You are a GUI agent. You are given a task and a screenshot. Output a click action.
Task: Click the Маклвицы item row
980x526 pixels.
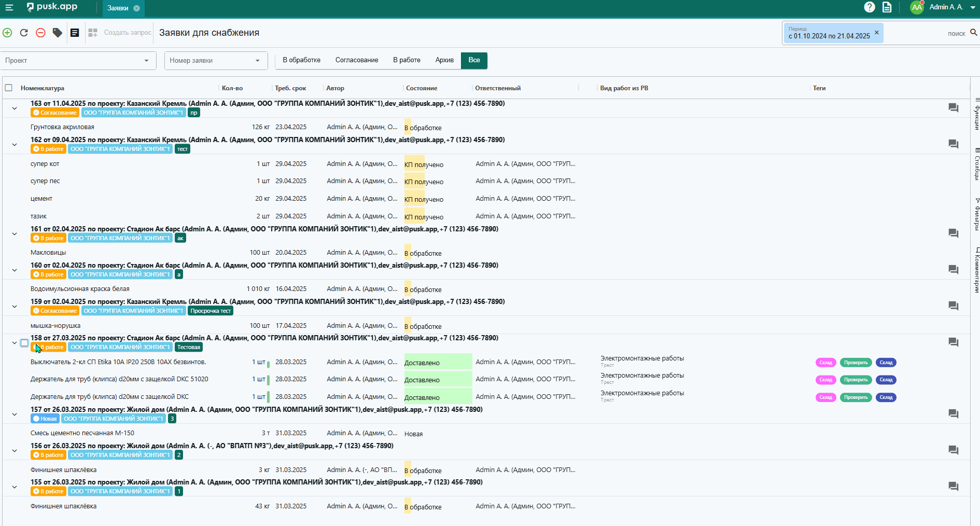[x=486, y=253]
